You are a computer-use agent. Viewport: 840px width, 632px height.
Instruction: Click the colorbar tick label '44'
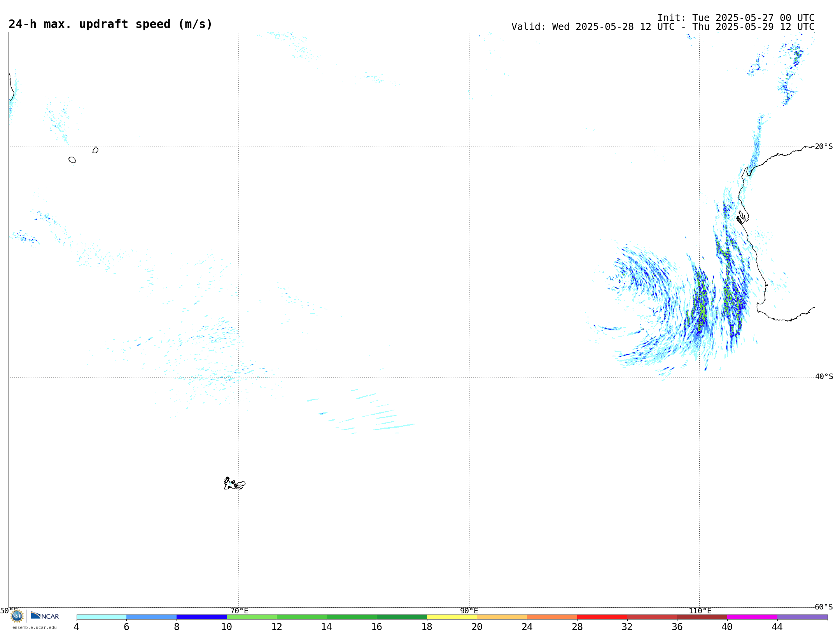pyautogui.click(x=777, y=627)
